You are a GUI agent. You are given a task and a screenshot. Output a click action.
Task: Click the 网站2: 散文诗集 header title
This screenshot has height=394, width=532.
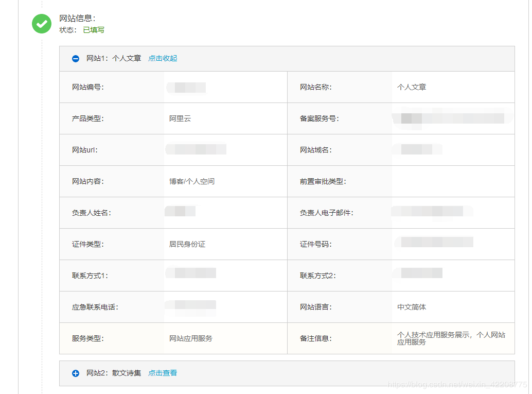pyautogui.click(x=113, y=373)
